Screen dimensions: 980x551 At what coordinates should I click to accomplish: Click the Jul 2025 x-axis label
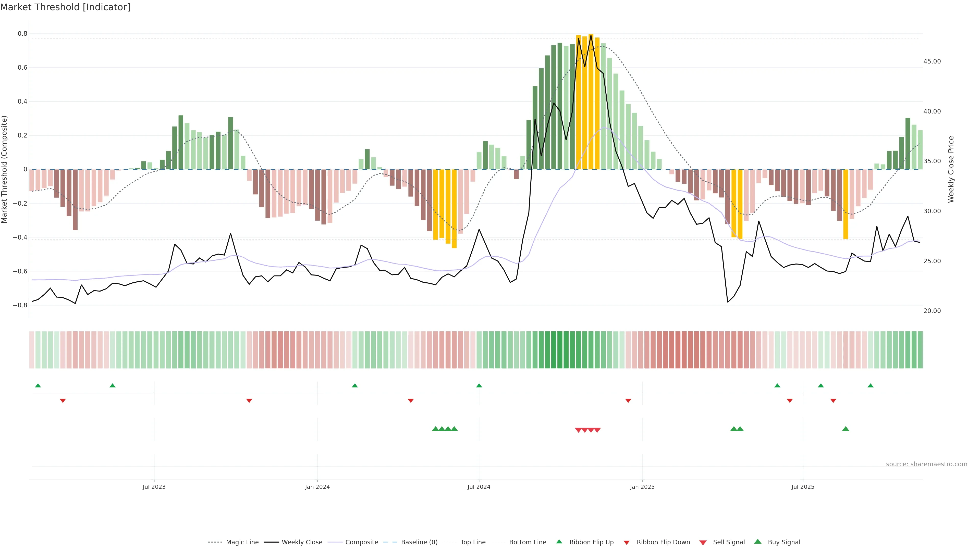pyautogui.click(x=803, y=487)
